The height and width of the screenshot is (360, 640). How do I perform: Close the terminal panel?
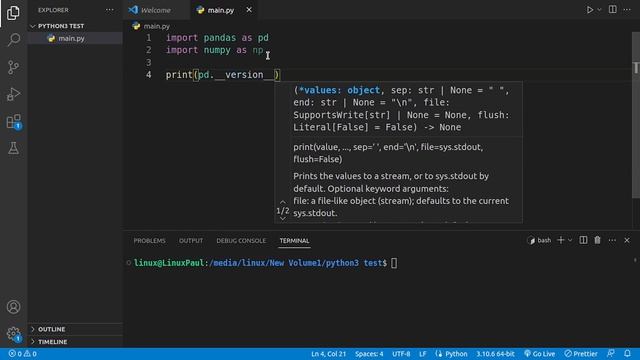pyautogui.click(x=627, y=240)
